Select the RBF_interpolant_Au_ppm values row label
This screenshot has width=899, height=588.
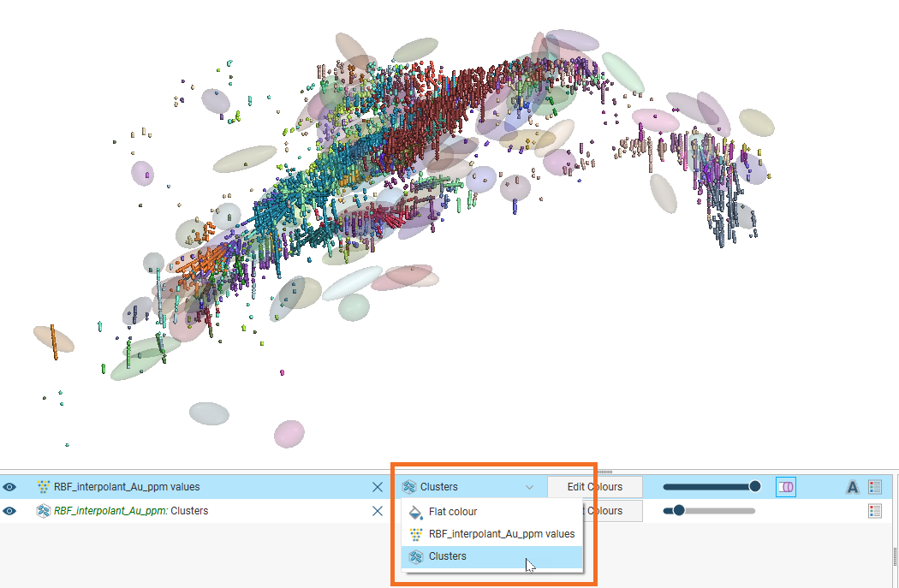tap(127, 487)
